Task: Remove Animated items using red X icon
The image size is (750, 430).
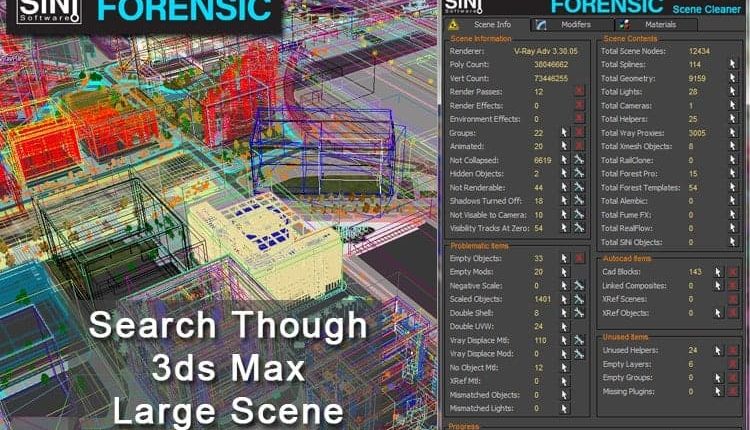Action: click(578, 146)
